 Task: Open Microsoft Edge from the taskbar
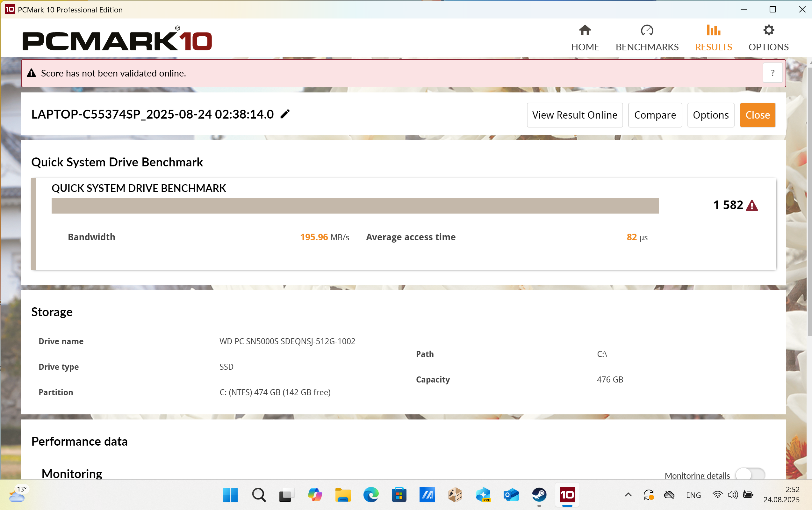click(371, 495)
